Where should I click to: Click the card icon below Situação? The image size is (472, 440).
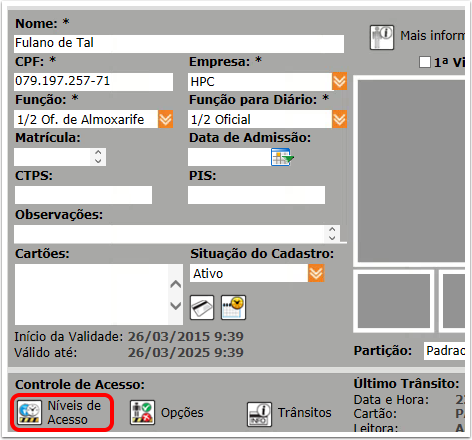point(202,307)
